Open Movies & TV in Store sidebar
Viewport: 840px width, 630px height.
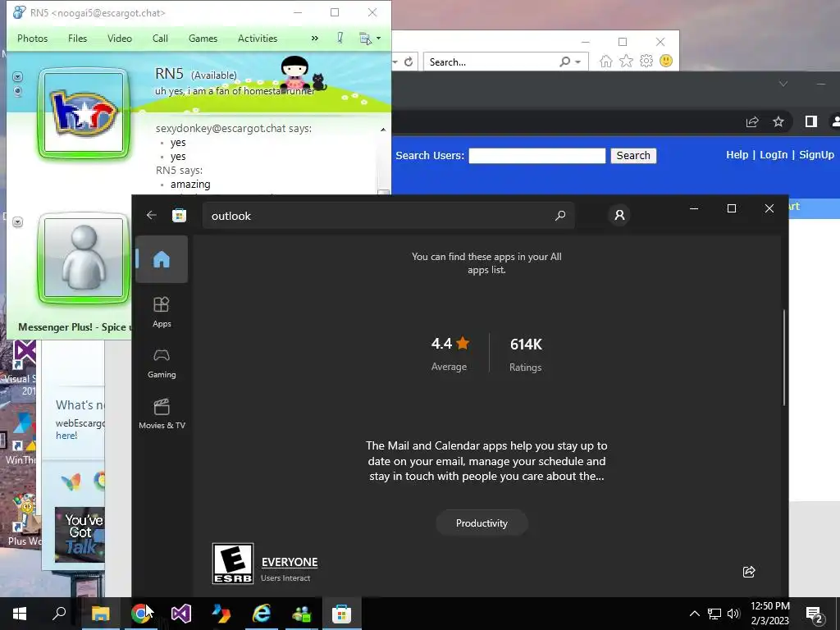coord(162,414)
